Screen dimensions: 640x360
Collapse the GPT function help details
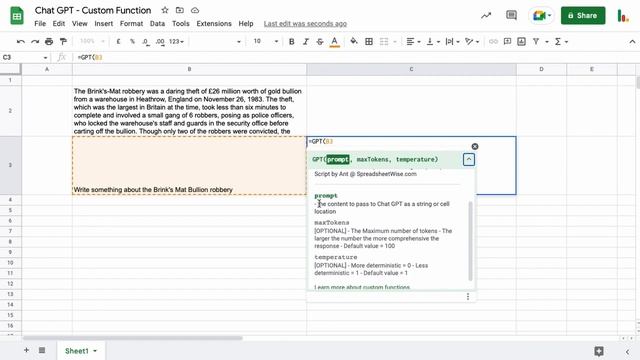(469, 159)
